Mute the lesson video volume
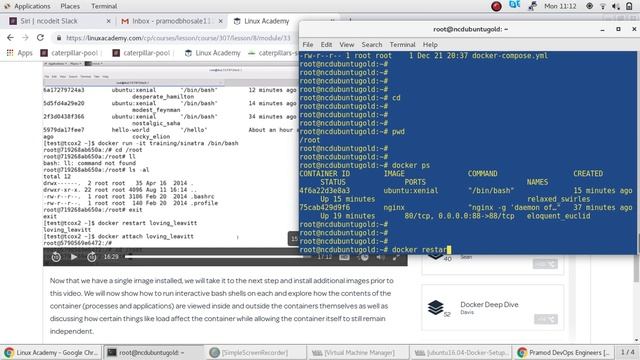 pos(380,257)
